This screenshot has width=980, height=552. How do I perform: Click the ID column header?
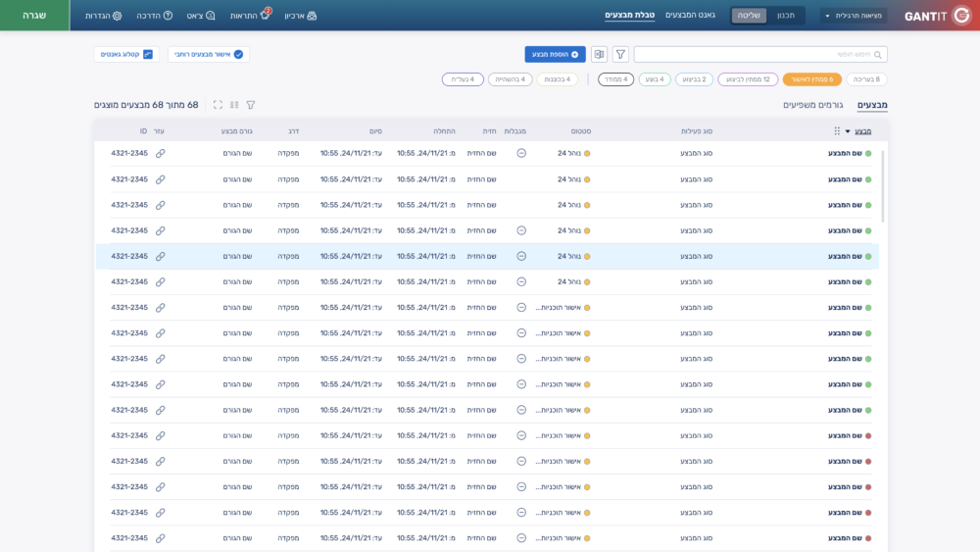[x=143, y=131]
